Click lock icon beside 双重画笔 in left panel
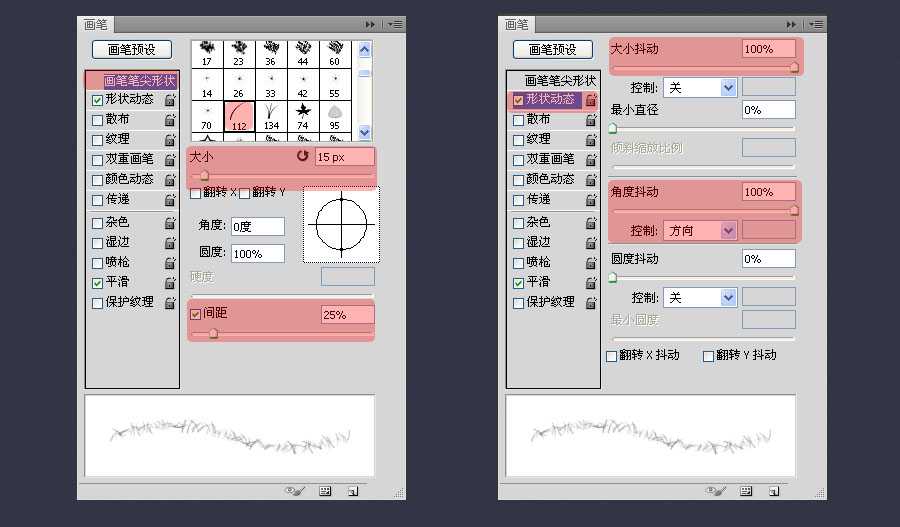Screen dimensions: 900x527 tap(170, 160)
